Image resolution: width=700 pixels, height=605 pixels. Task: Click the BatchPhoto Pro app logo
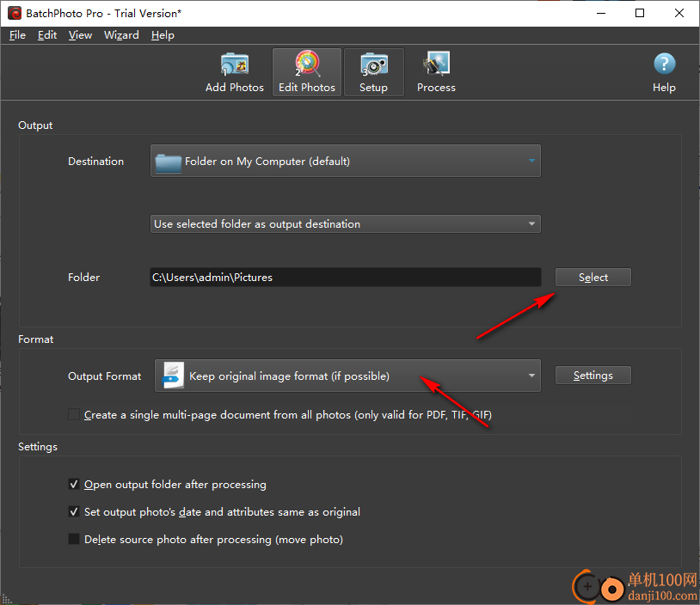[x=15, y=14]
